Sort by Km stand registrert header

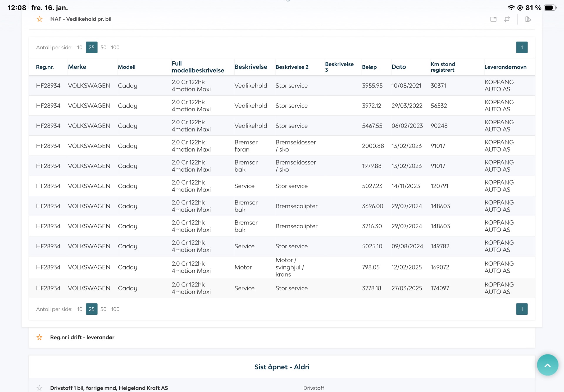[x=443, y=67]
